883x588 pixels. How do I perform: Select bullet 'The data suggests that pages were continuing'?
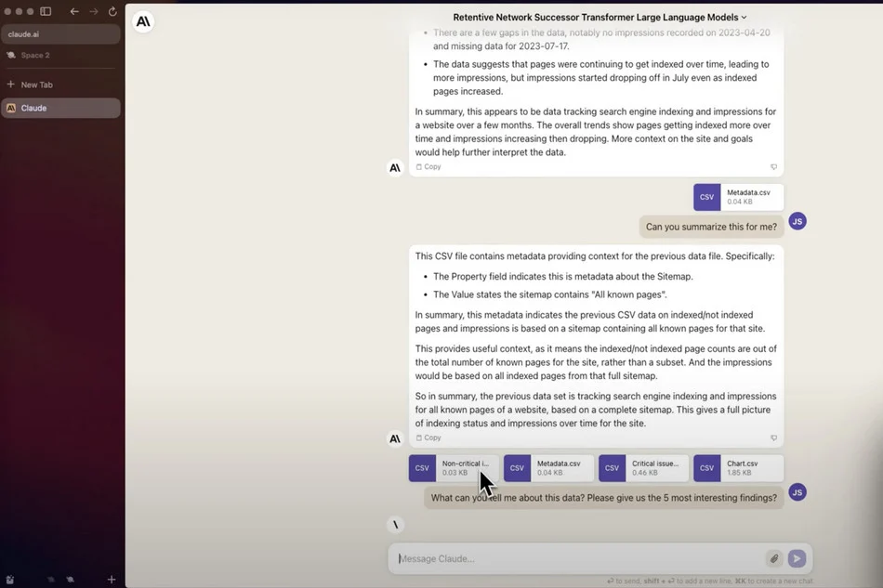pyautogui.click(x=600, y=78)
